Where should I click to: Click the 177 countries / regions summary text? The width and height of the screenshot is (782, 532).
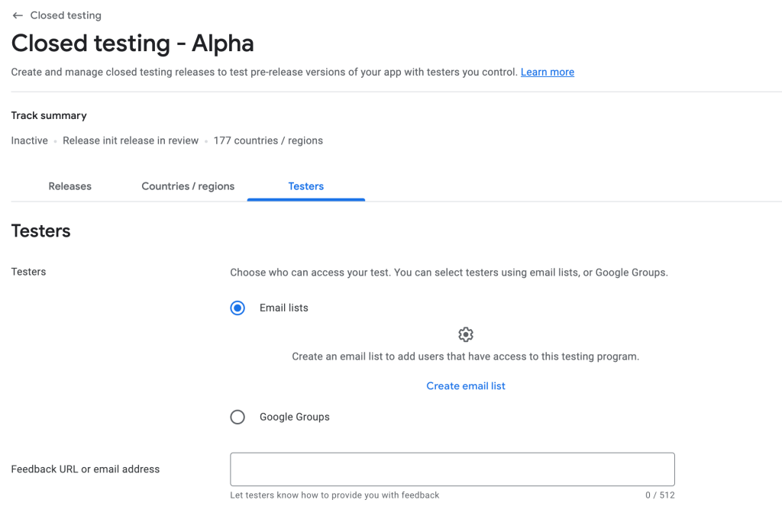[268, 140]
